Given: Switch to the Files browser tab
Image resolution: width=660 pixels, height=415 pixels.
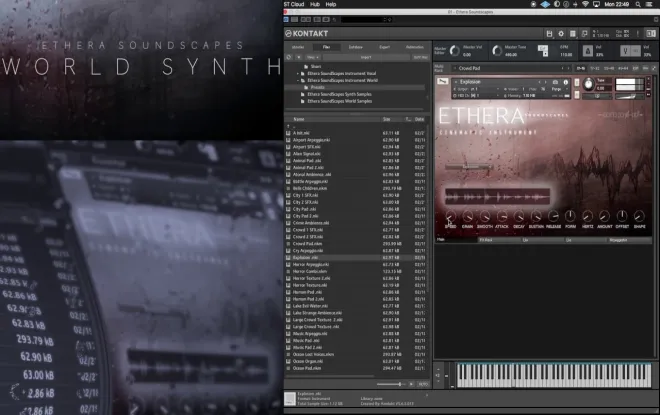Looking at the screenshot, I should pyautogui.click(x=326, y=47).
